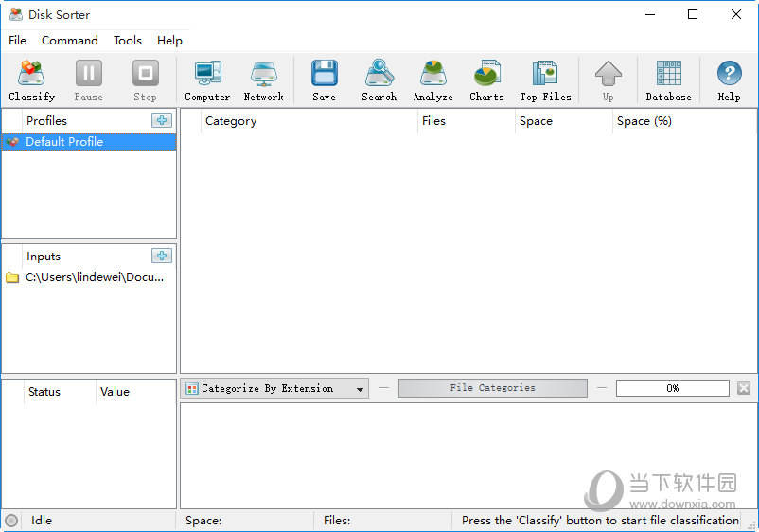Image resolution: width=759 pixels, height=532 pixels.
Task: Open the Tools menu
Action: [x=128, y=41]
